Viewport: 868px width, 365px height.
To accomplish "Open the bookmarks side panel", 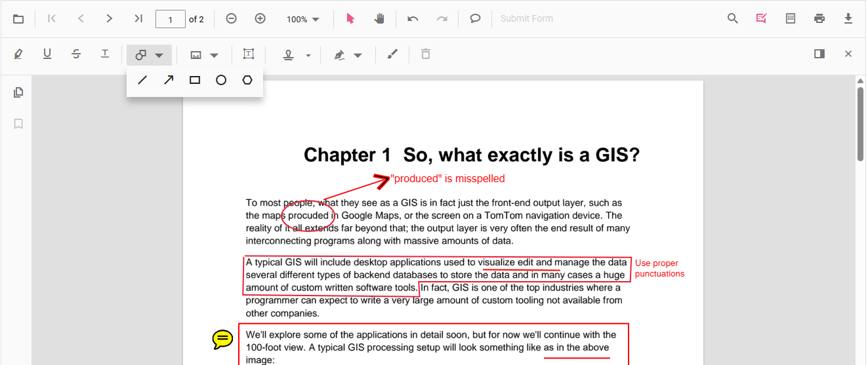I will pyautogui.click(x=18, y=124).
